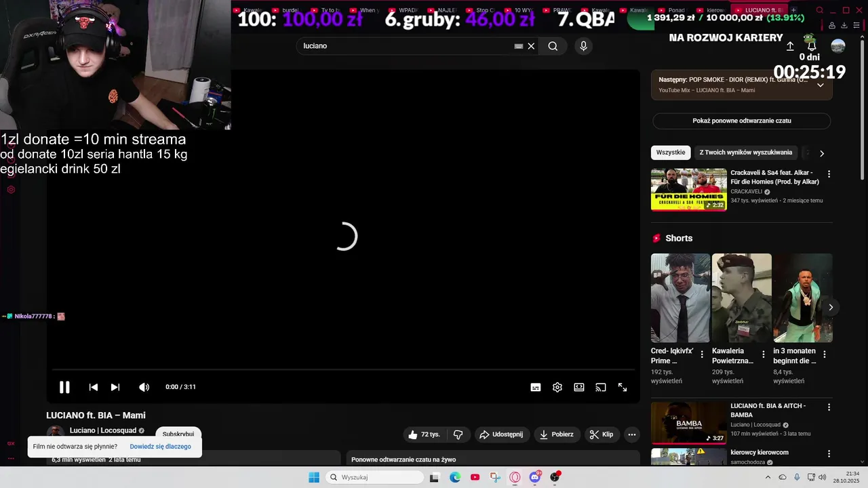
Task: Mute the player volume speaker icon
Action: tap(144, 387)
